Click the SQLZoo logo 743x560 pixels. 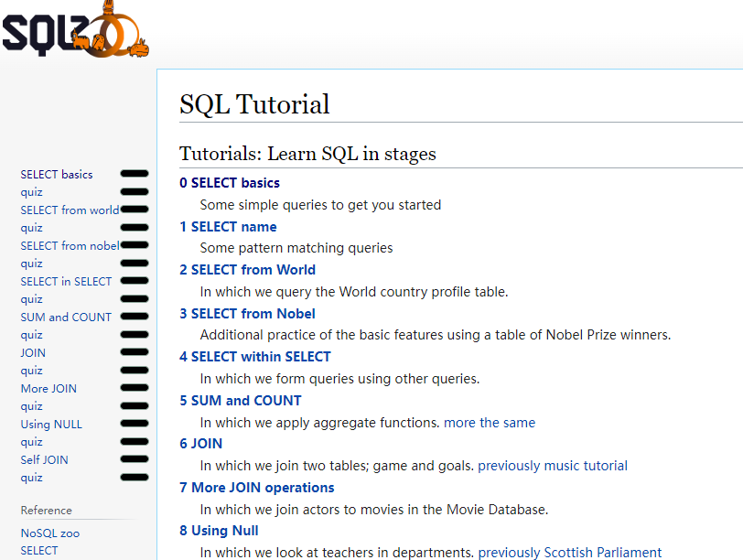75,30
